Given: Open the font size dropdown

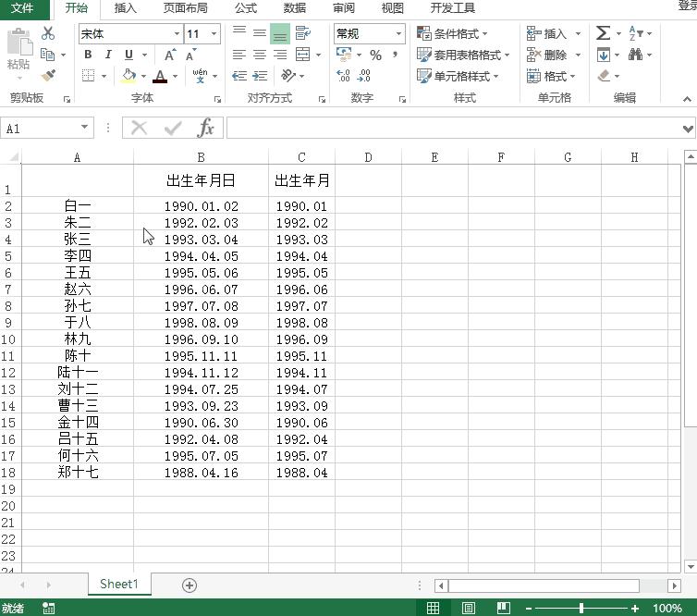Looking at the screenshot, I should point(214,34).
